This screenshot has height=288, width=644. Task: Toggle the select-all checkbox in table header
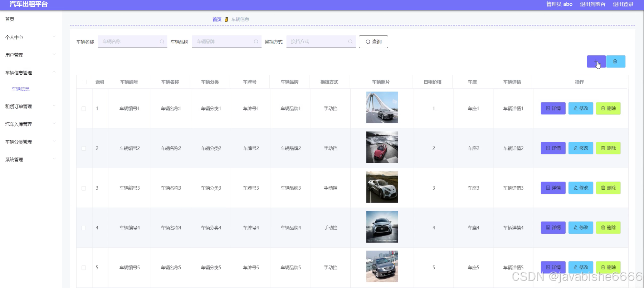[x=84, y=82]
